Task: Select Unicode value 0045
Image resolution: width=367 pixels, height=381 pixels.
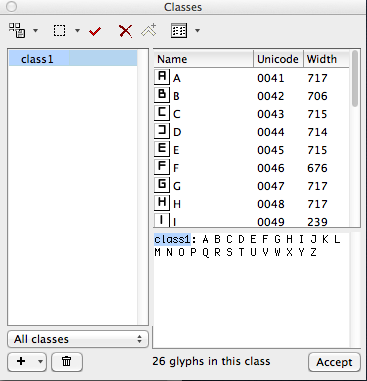Action: [x=271, y=150]
